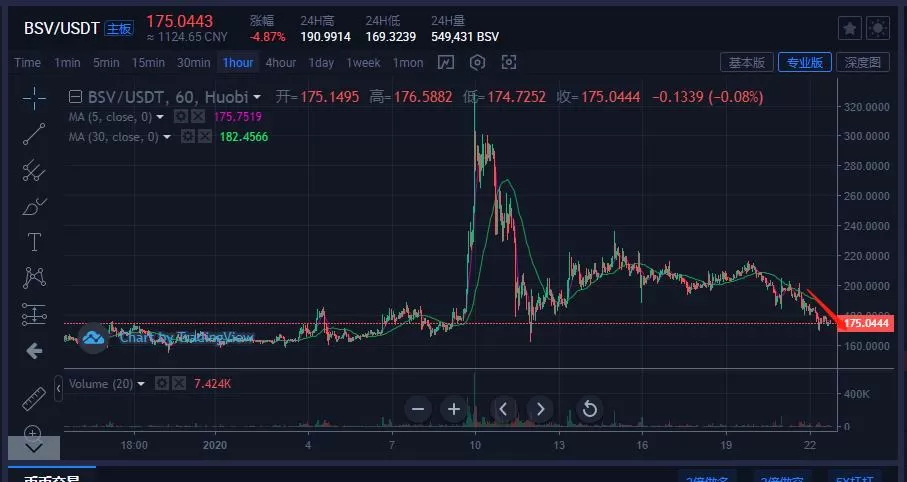Expand the BSV/USDT Huobi legend dropdown
Screen dimensions: 907x482
click(x=257, y=97)
